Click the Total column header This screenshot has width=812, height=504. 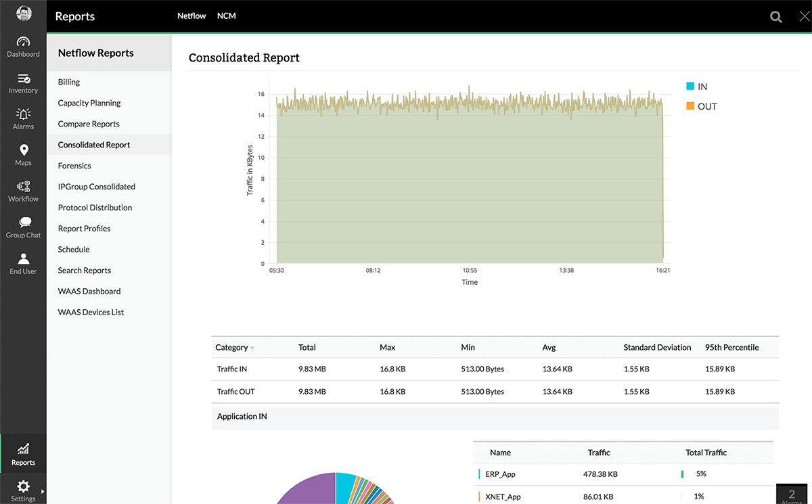pos(307,348)
